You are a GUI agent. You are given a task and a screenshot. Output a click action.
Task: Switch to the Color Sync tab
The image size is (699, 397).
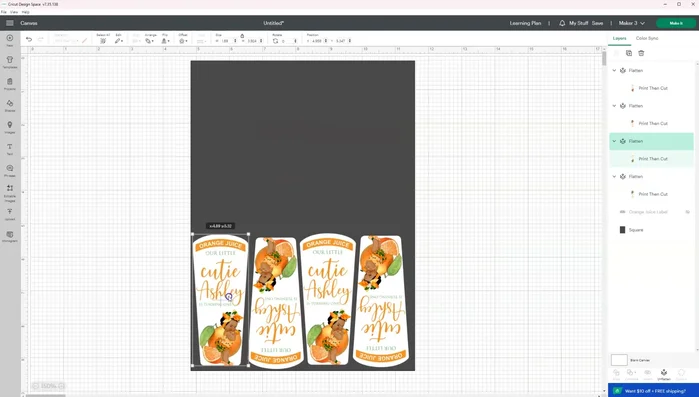[x=647, y=38]
